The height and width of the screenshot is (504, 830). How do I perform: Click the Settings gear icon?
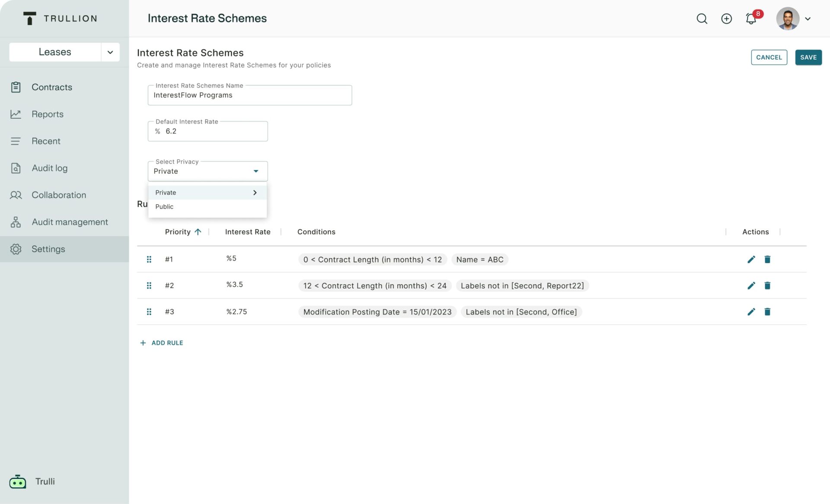click(x=16, y=249)
